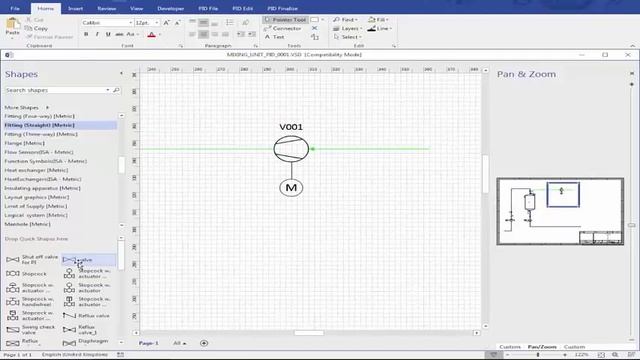The width and height of the screenshot is (640, 360).
Task: Click the Pan & Zoom drawing thumbnail
Action: click(560, 211)
